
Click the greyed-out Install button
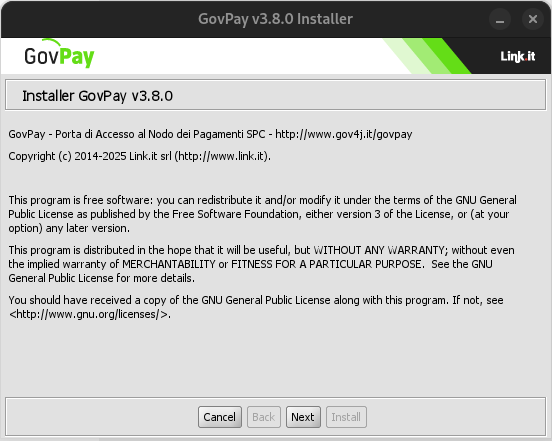click(x=346, y=417)
